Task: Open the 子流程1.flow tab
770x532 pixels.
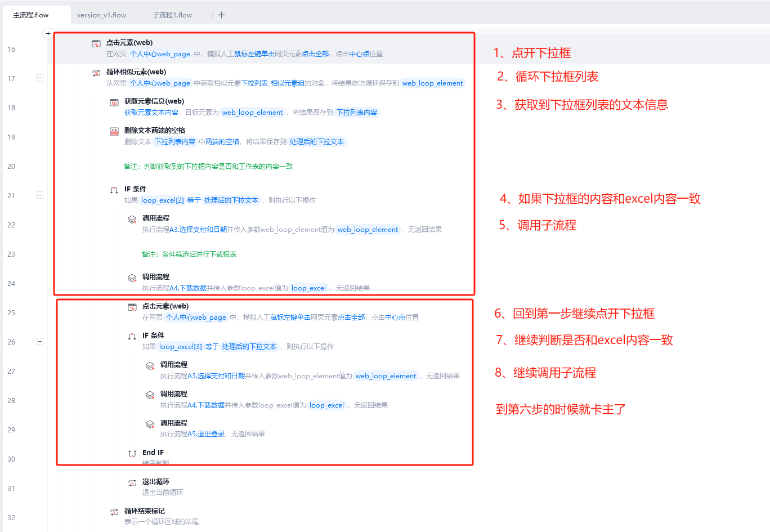Action: 172,15
